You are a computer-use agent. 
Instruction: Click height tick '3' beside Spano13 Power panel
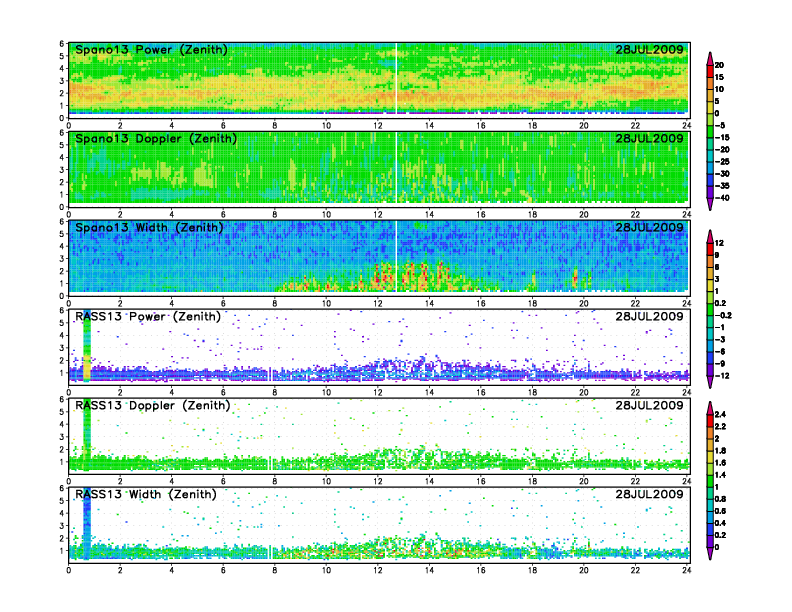coord(62,81)
